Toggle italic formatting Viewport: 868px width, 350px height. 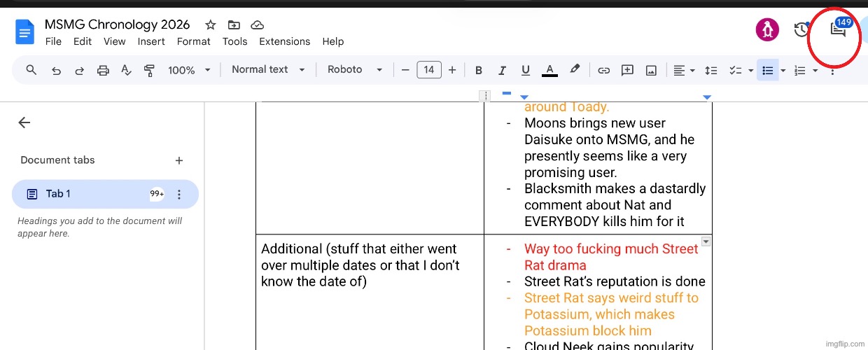click(x=502, y=70)
